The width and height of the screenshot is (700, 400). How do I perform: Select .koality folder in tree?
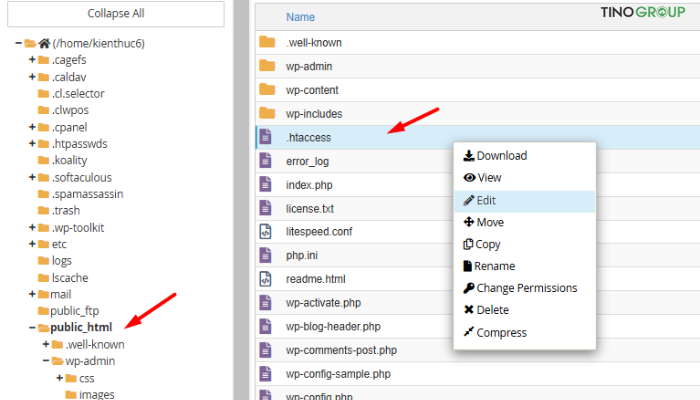(69, 160)
